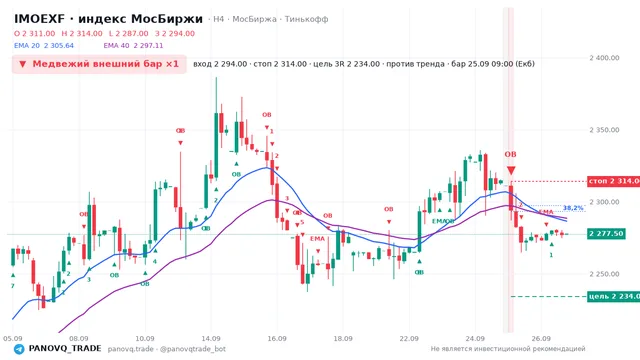Click the 14.09 date axis label

[x=211, y=338]
